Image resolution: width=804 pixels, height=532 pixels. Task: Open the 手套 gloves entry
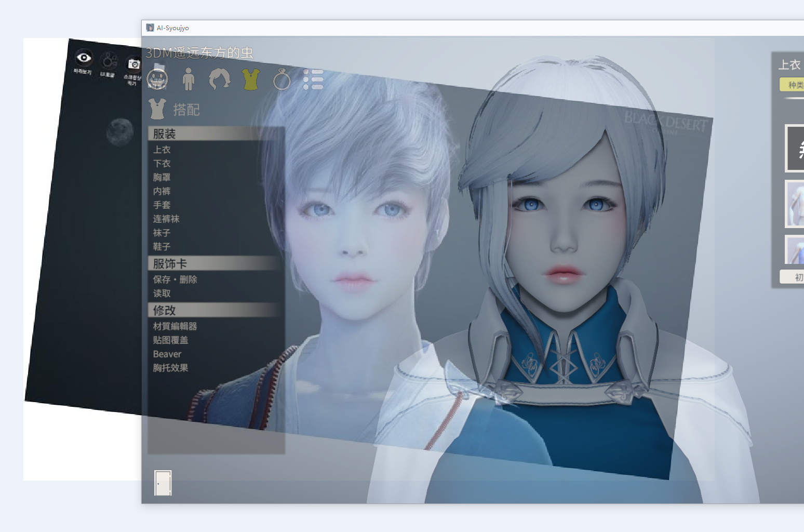(x=162, y=205)
